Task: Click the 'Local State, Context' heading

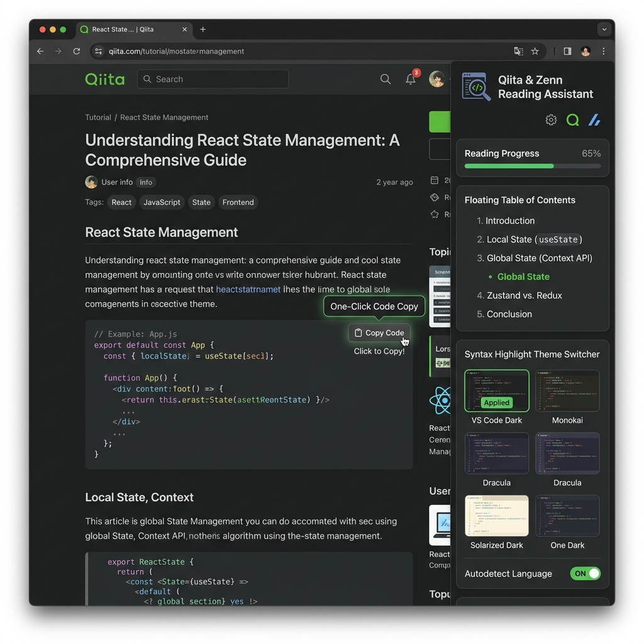Action: [139, 497]
